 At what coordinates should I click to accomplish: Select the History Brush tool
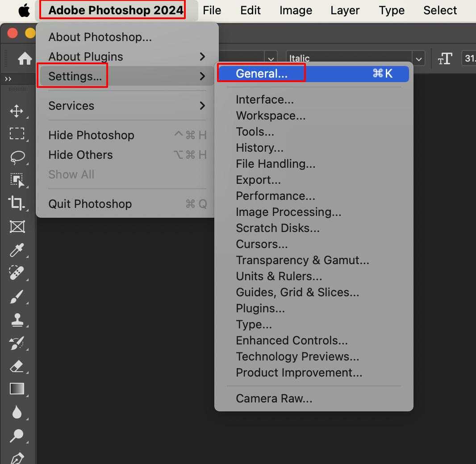tap(17, 343)
